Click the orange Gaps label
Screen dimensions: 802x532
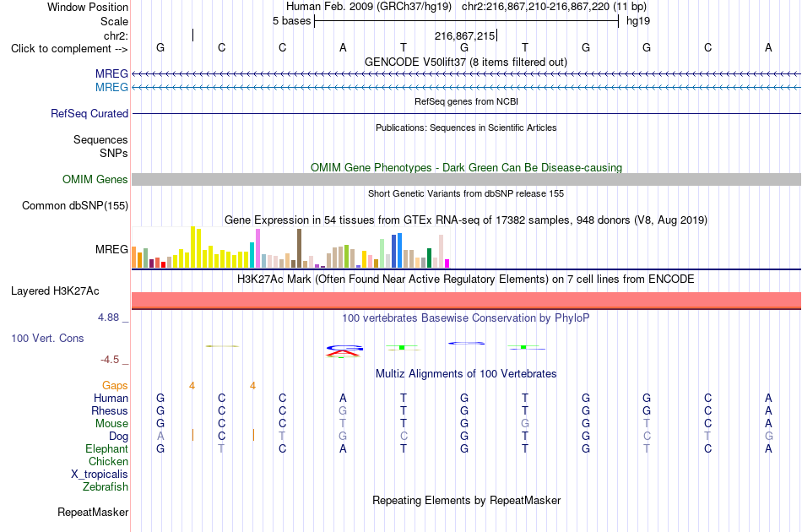pyautogui.click(x=115, y=385)
